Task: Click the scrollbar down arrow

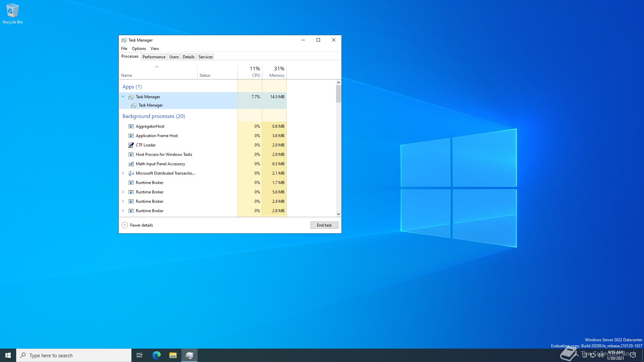Action: 338,214
